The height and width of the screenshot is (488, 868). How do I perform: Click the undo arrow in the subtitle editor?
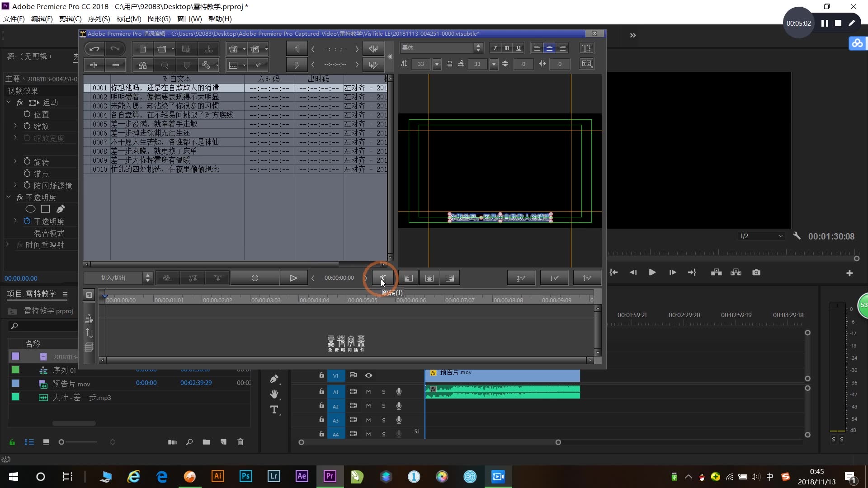click(94, 49)
